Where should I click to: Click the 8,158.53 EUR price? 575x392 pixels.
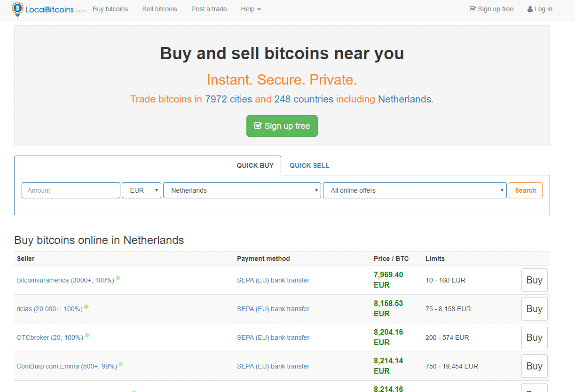point(388,308)
